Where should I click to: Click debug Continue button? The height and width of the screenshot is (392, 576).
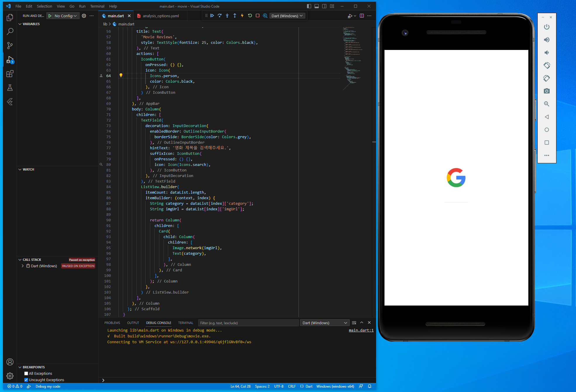tap(212, 16)
